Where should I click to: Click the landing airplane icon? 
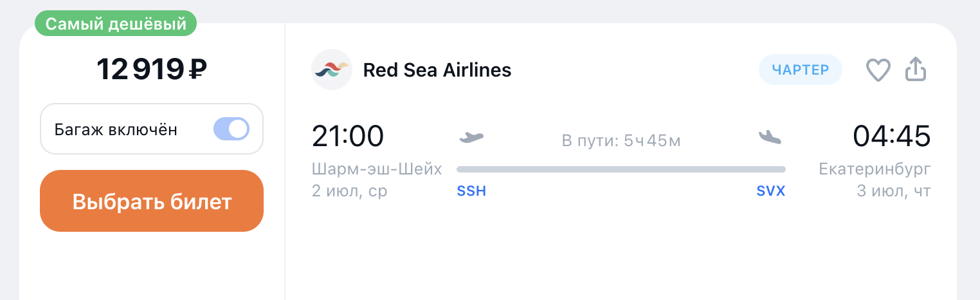[x=770, y=136]
